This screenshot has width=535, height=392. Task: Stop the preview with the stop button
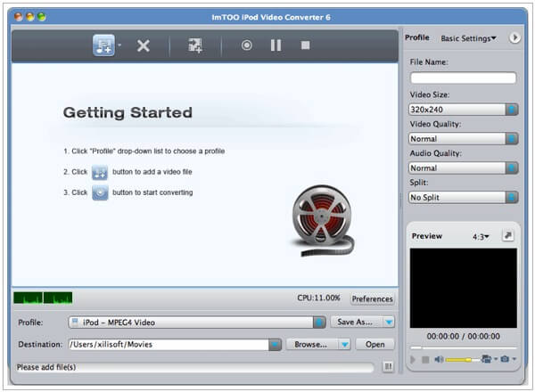(x=425, y=359)
